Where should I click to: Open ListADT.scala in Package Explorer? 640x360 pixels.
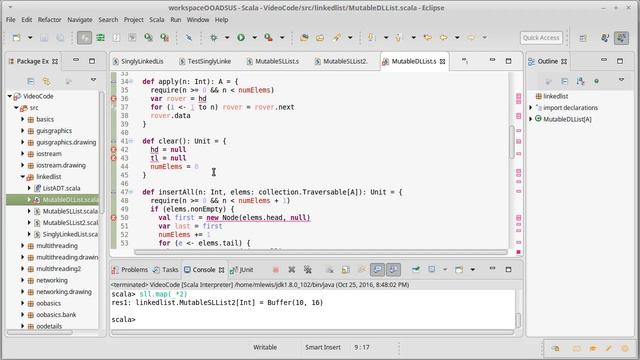point(61,188)
